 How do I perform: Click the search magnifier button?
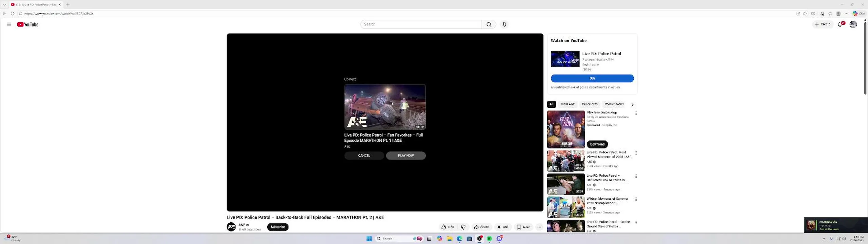(x=489, y=24)
